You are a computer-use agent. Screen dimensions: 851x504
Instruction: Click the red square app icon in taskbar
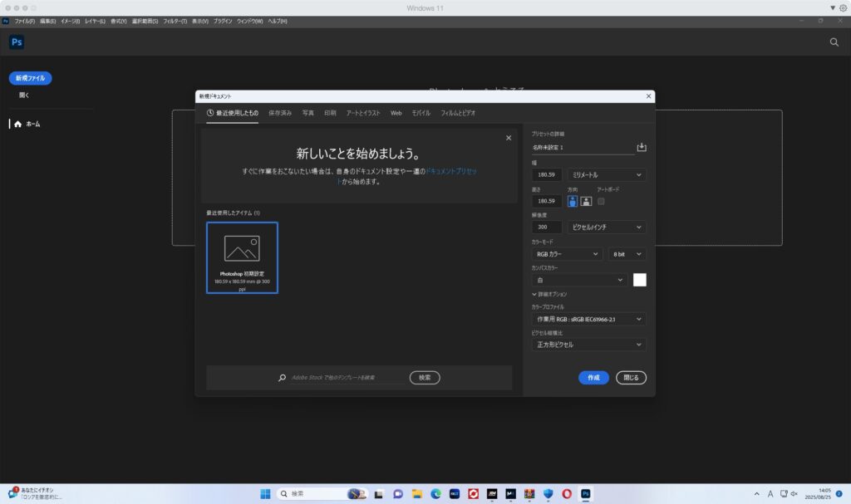coord(473,494)
